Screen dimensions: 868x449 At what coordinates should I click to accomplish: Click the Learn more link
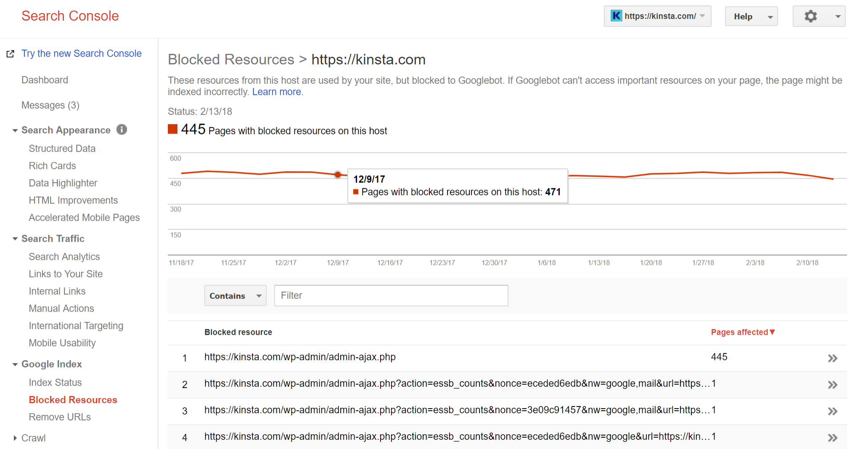[277, 92]
